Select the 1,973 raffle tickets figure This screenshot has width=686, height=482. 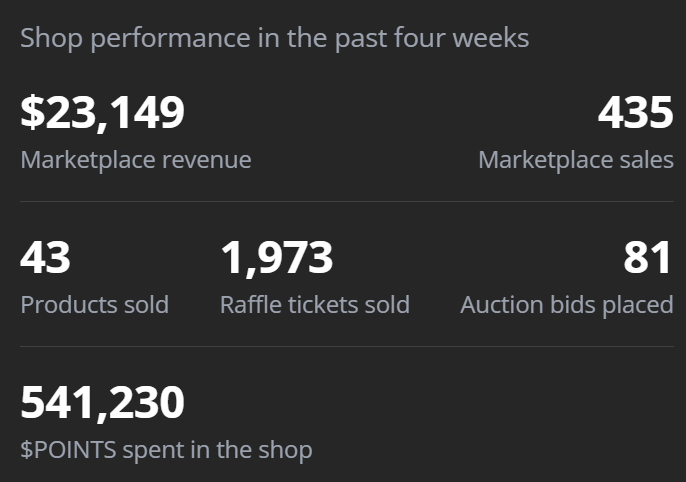277,258
